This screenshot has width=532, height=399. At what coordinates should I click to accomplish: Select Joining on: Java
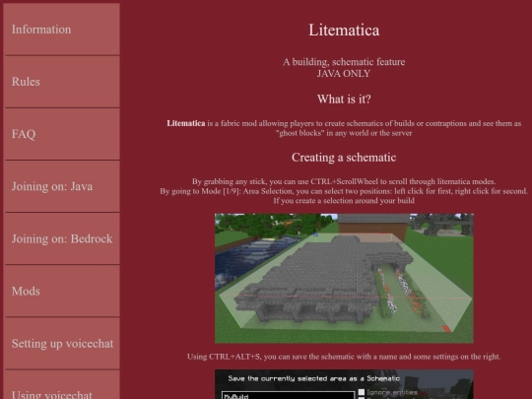pos(61,186)
